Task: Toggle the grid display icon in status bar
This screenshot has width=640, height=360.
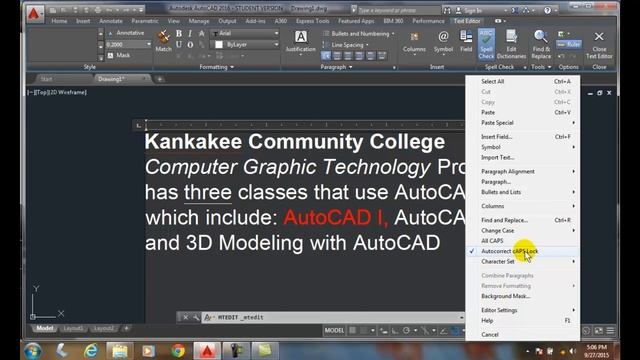Action: coord(352,330)
